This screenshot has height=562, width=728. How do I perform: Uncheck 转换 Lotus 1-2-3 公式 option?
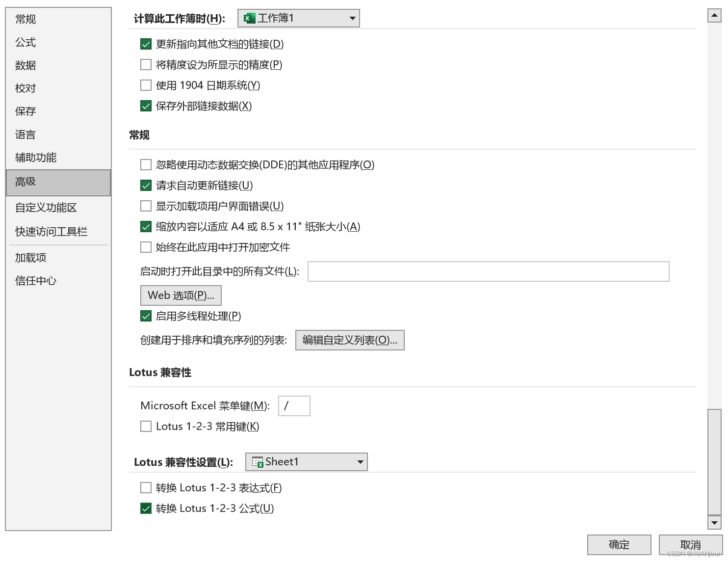tap(146, 508)
